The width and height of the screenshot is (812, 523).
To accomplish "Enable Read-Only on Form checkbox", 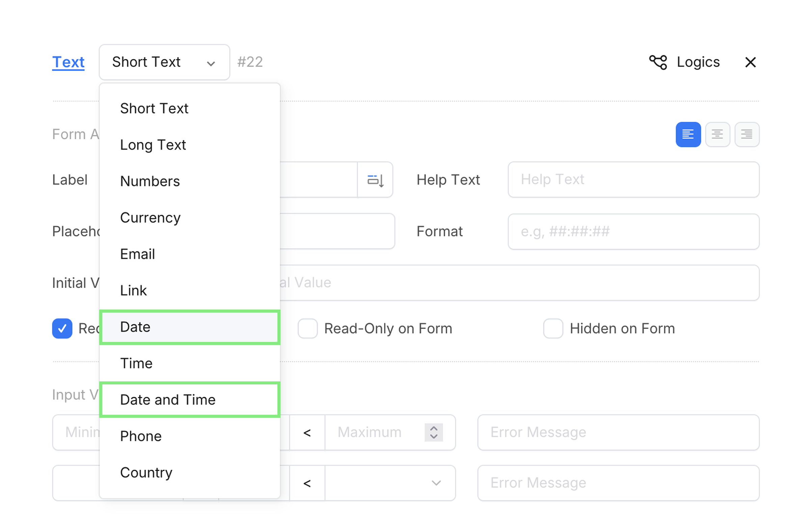I will coord(307,328).
